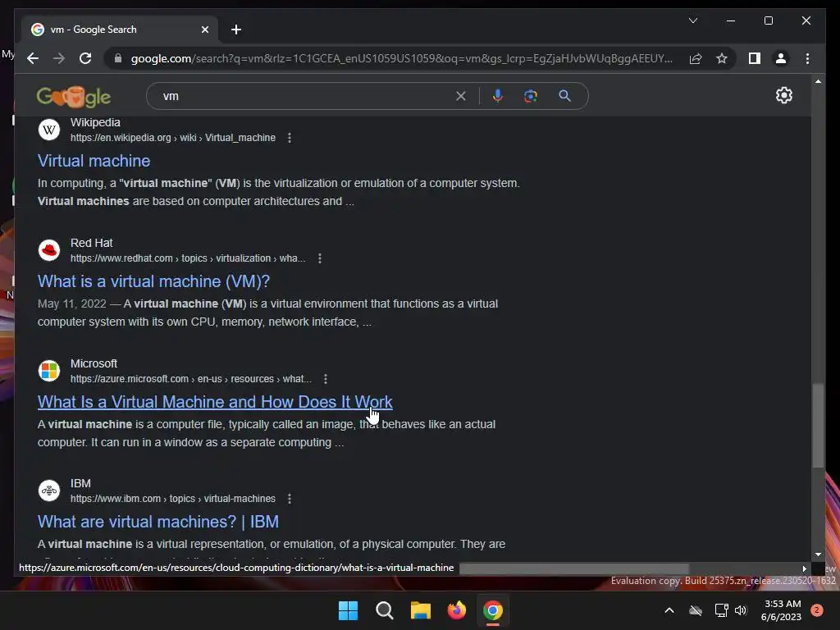Open network status in system tray
Image resolution: width=840 pixels, height=630 pixels.
[721, 610]
